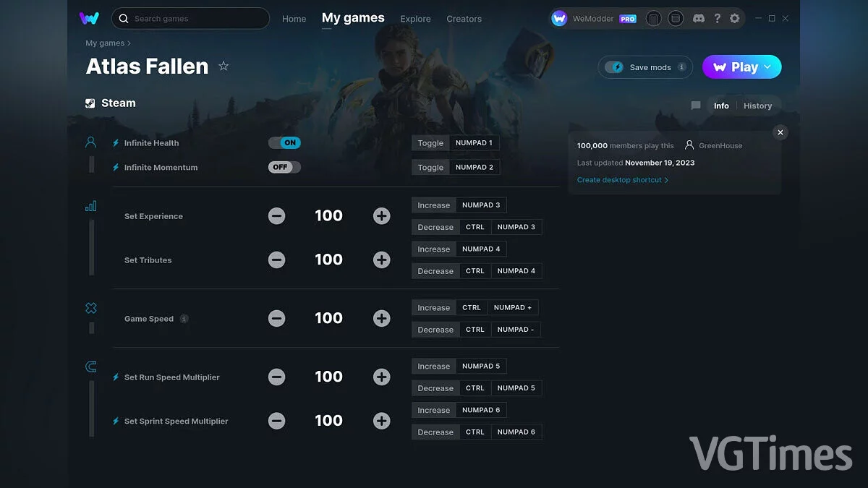Open the Home tab
Viewport: 868px width, 488px height.
click(x=294, y=19)
